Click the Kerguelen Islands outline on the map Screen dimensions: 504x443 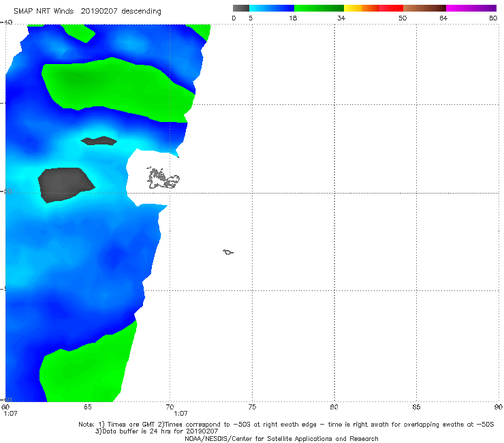click(x=163, y=179)
